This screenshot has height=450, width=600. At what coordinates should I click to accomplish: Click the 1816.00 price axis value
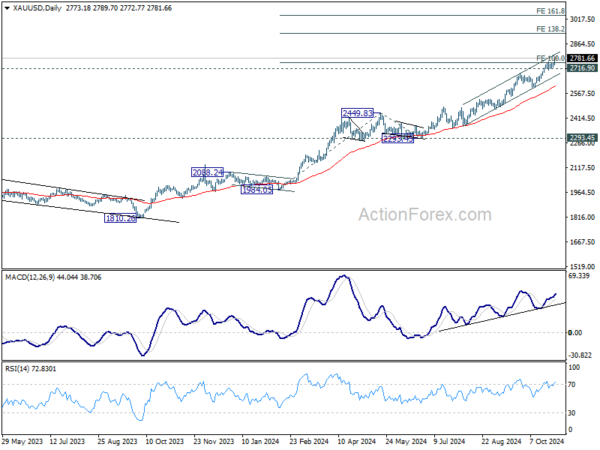tap(582, 217)
